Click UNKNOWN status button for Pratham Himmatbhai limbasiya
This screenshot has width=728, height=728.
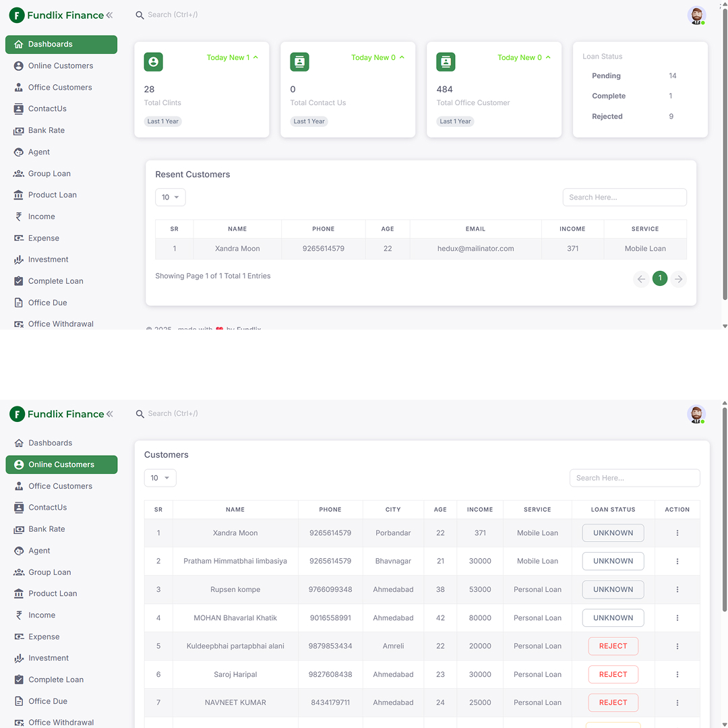click(613, 562)
